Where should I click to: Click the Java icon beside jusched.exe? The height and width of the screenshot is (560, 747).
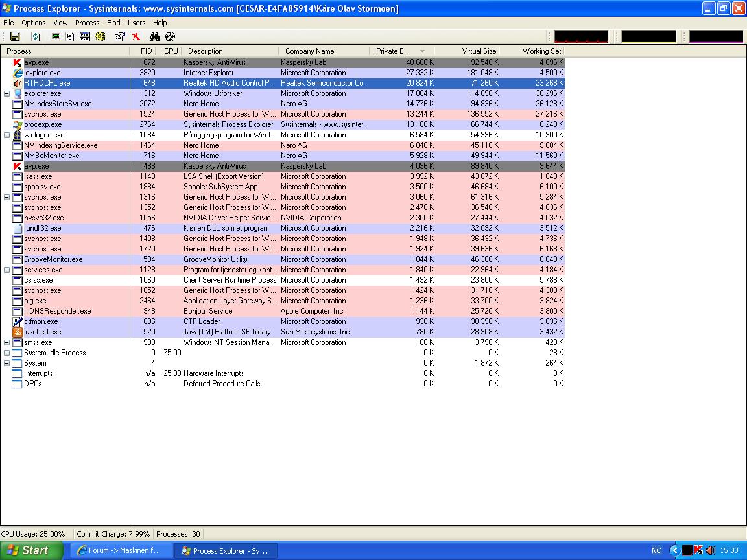[18, 332]
